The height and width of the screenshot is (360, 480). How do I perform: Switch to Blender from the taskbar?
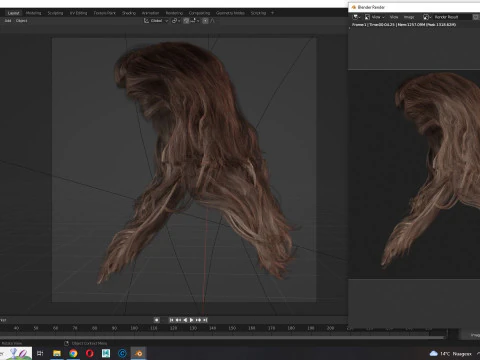tap(139, 353)
